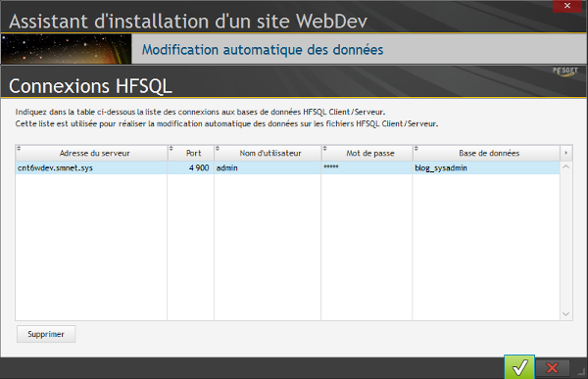Sort by Base de données column

pos(486,153)
